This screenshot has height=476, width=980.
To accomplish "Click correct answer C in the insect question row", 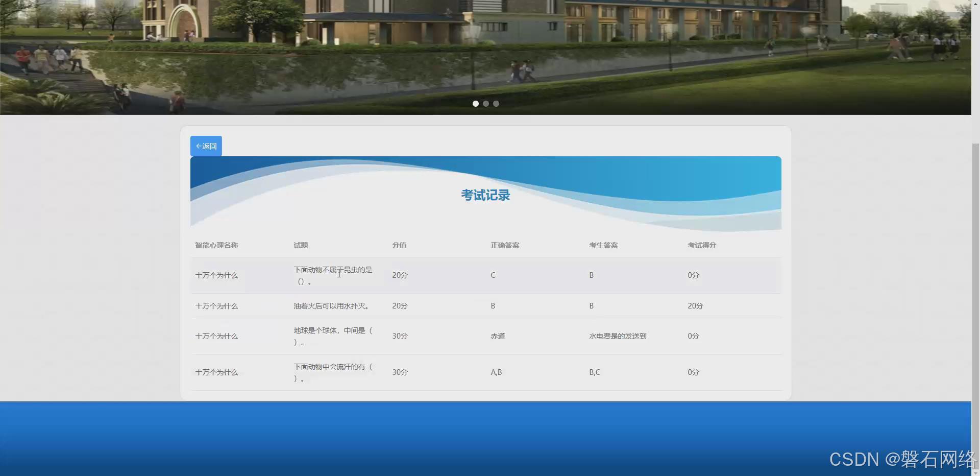I will [x=493, y=275].
